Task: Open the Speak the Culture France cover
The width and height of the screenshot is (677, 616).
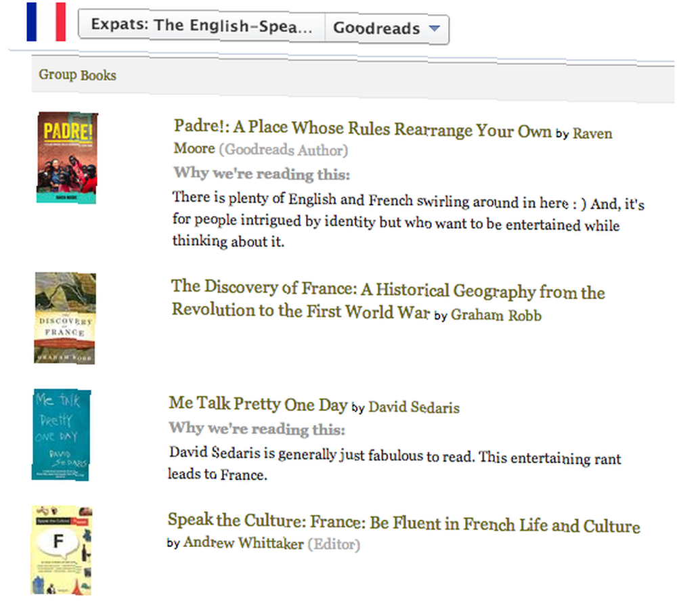Action: coord(62,550)
